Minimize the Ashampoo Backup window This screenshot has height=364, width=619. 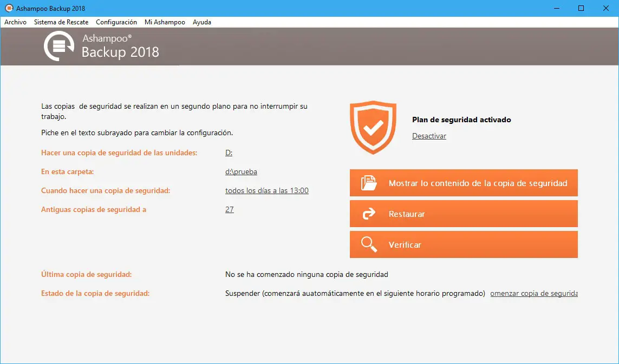click(557, 8)
